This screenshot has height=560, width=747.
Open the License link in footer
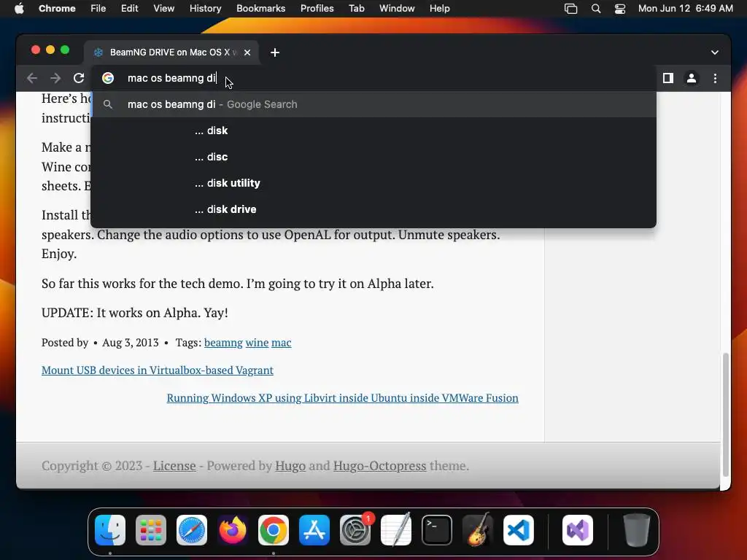pyautogui.click(x=174, y=466)
